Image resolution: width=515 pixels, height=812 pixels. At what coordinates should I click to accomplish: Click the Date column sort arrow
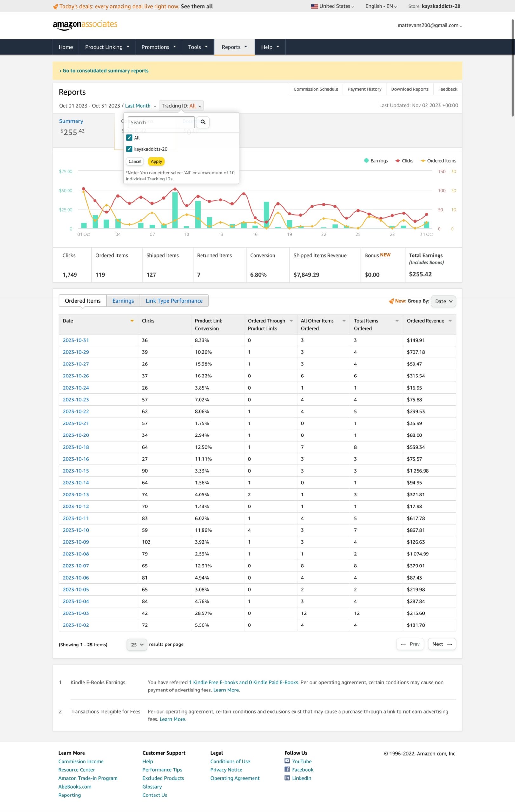point(132,321)
